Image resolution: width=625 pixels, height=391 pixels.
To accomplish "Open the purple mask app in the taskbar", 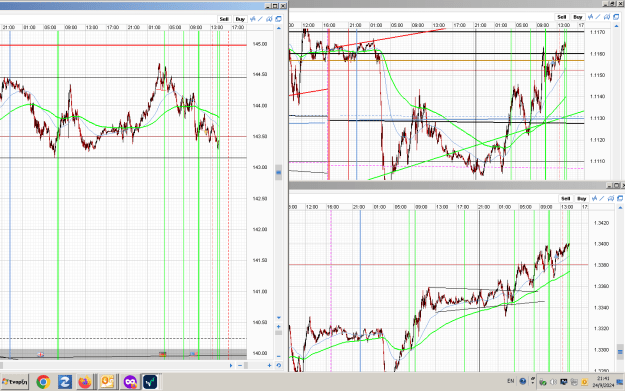I will tap(130, 382).
